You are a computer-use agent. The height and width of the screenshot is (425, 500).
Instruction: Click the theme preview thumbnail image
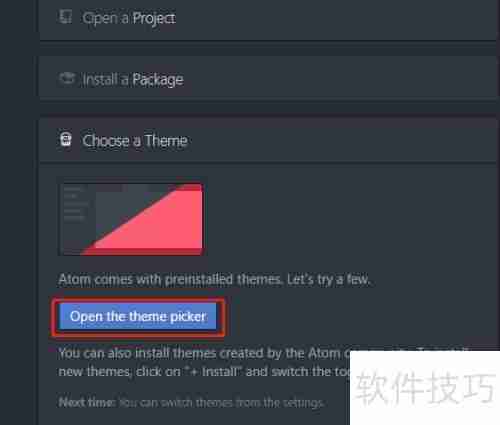coord(131,219)
